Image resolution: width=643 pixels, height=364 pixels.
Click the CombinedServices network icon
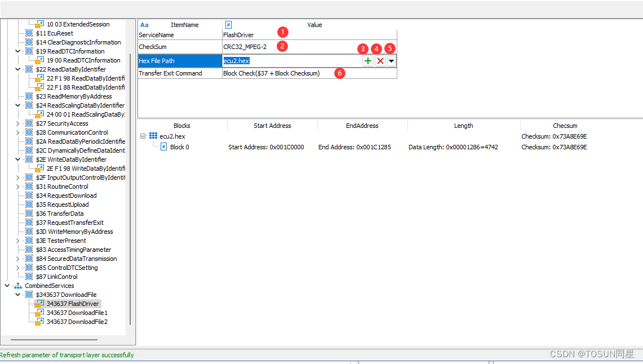coord(18,286)
